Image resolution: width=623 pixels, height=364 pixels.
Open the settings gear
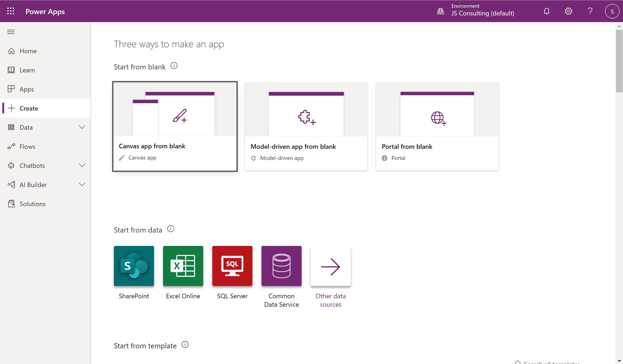(568, 11)
